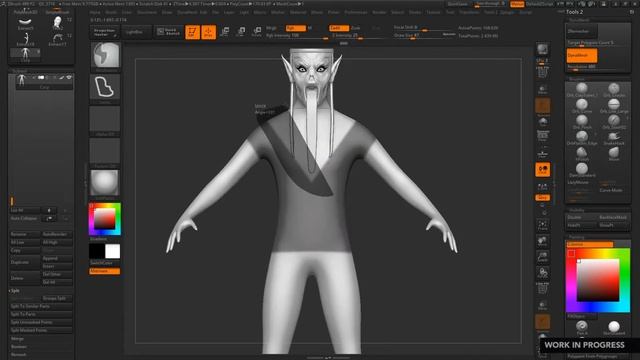Image resolution: width=640 pixels, height=360 pixels.
Task: Select the Orb_Line_Large brush
Action: (613, 106)
